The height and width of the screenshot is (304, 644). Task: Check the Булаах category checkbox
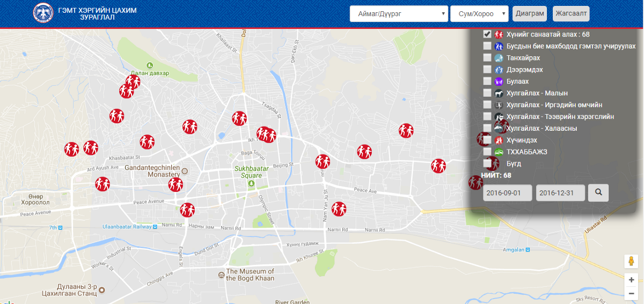pyautogui.click(x=487, y=81)
